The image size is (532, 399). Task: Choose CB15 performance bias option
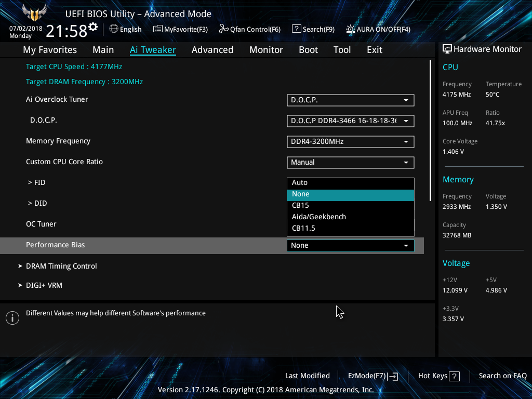(x=351, y=206)
